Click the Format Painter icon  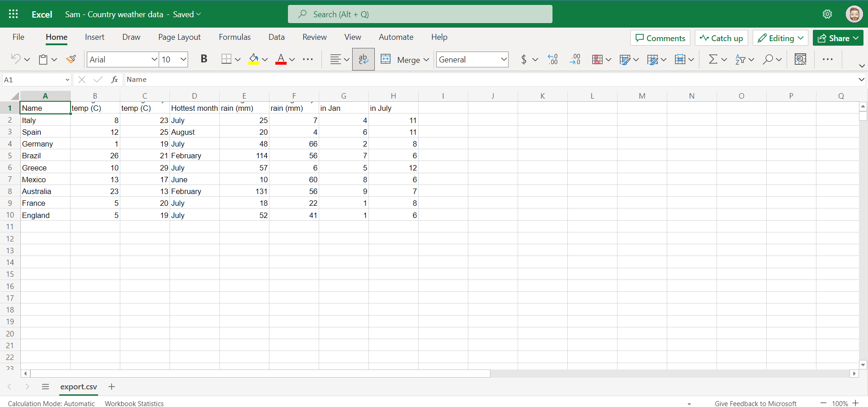point(71,59)
